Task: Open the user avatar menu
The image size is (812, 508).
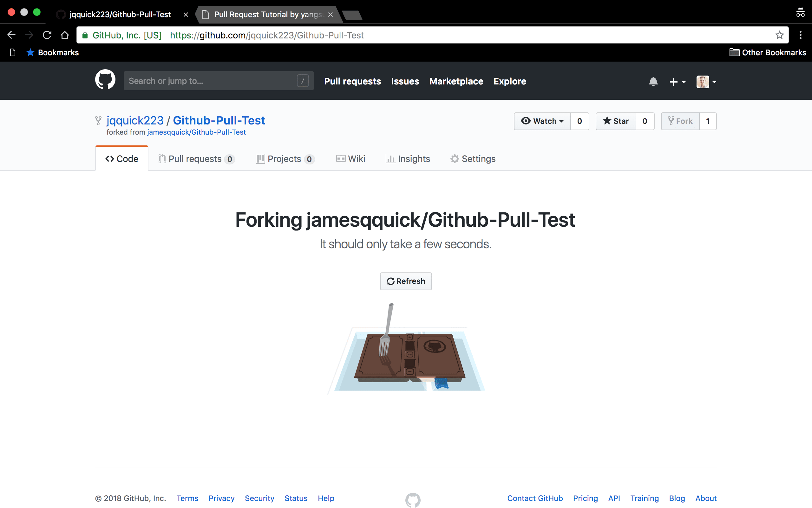Action: tap(706, 82)
